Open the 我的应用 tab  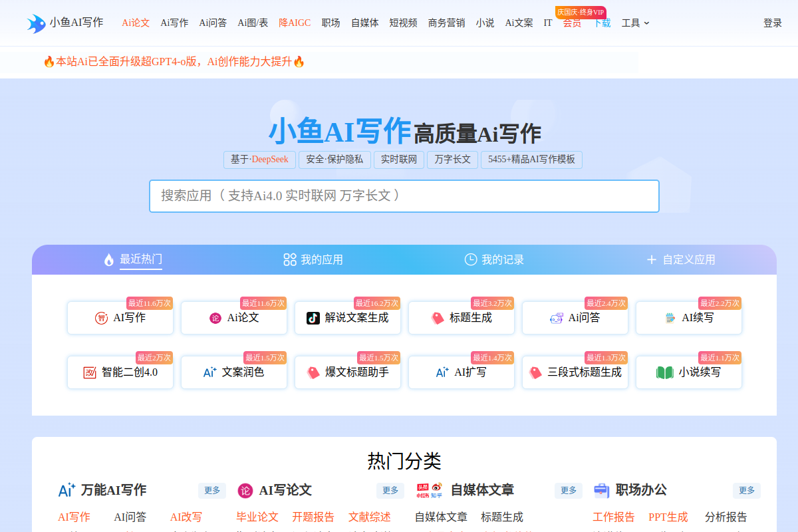click(313, 259)
